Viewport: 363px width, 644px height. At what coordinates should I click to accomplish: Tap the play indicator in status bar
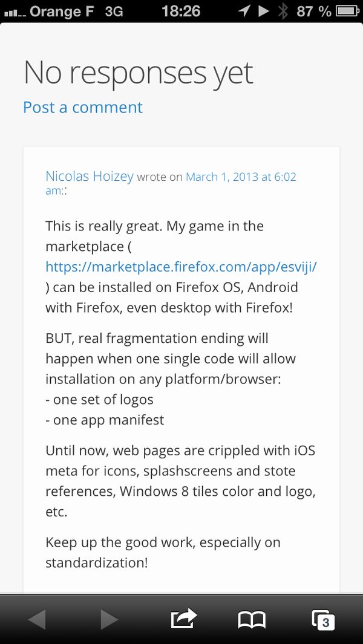(x=263, y=11)
